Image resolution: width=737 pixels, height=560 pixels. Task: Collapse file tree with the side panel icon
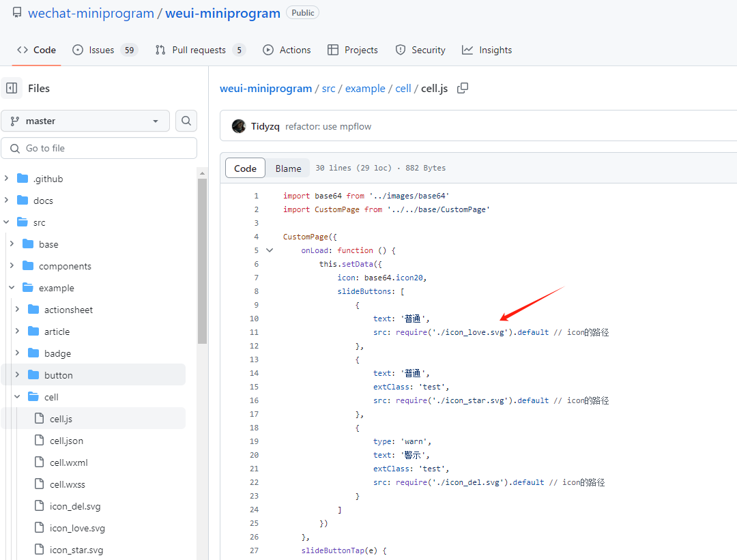tap(12, 88)
